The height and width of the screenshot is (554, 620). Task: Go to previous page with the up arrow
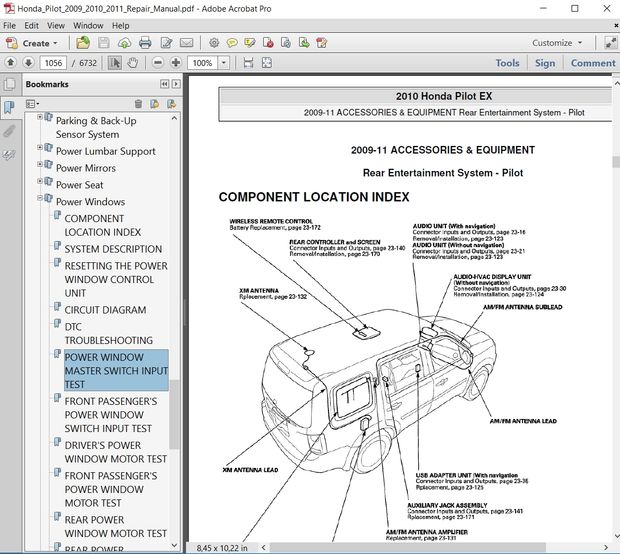coord(11,62)
